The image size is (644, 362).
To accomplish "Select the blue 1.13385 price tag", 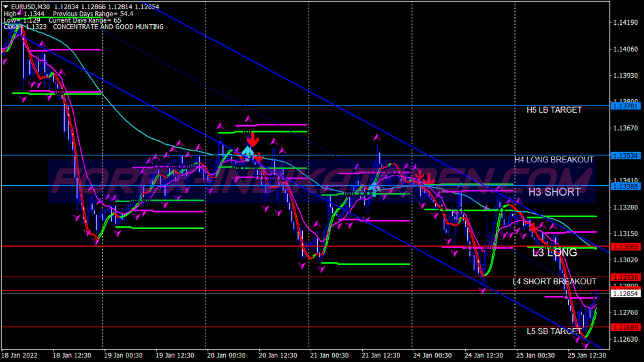I will point(625,187).
